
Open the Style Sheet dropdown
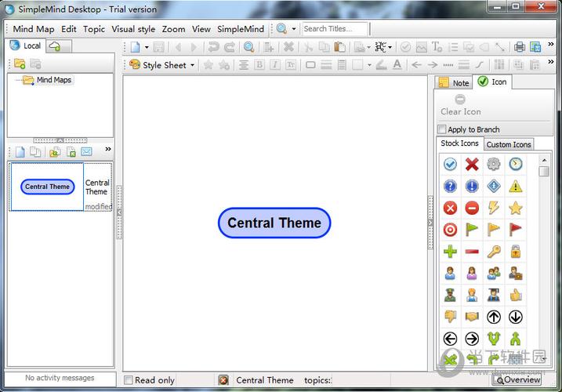point(162,65)
